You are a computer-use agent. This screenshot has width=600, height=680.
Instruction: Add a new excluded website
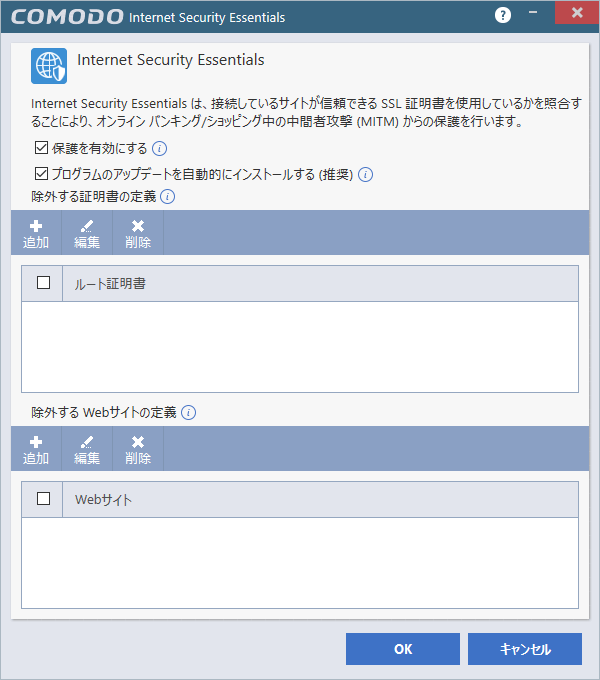36,449
